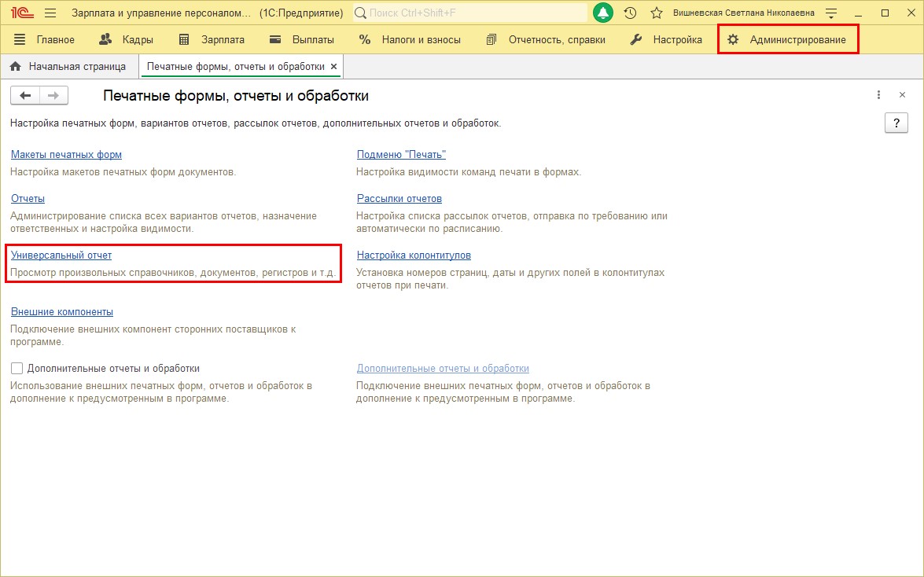
Task: Click the search field Поиск Ctrl+Shift+F
Action: click(469, 13)
